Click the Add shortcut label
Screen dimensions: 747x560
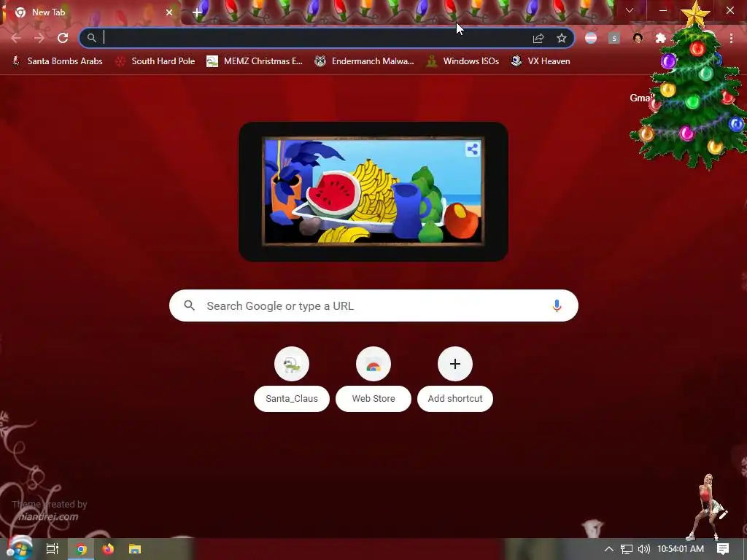pos(455,399)
